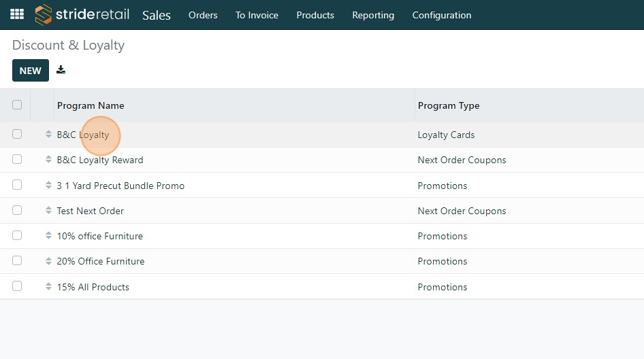644x359 pixels.
Task: Click the To Invoice menu
Action: point(257,15)
